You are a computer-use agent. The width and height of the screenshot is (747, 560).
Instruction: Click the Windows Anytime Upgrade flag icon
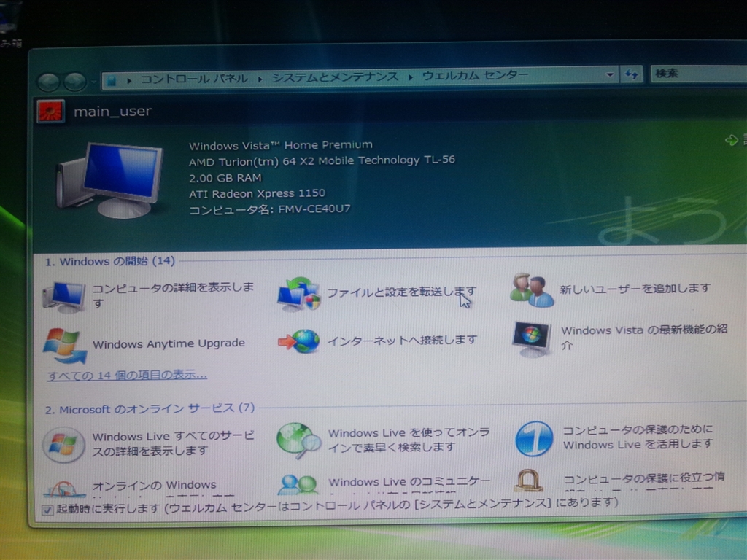64,346
